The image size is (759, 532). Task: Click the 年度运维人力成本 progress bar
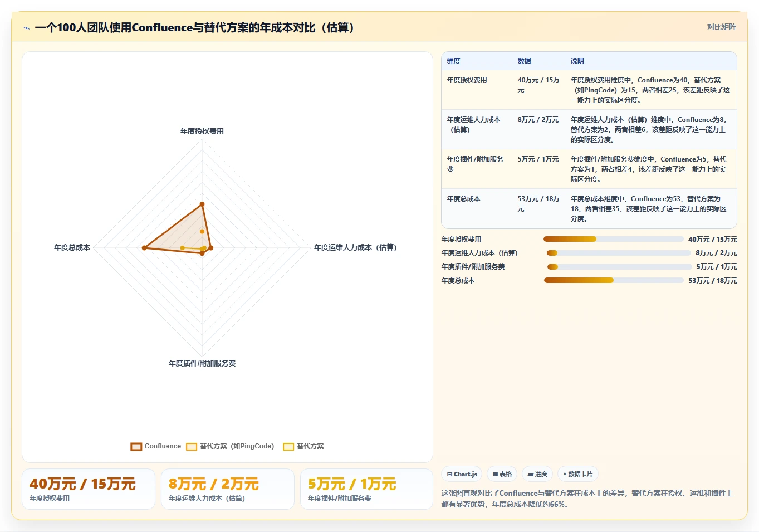[x=619, y=253]
